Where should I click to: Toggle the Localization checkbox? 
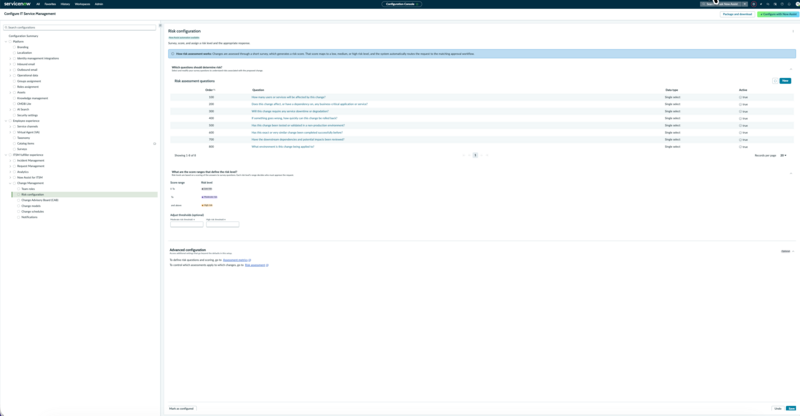(14, 53)
